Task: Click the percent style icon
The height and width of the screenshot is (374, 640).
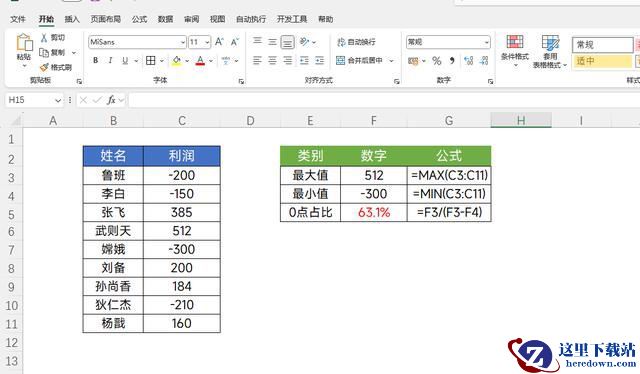Action: pyautogui.click(x=437, y=61)
